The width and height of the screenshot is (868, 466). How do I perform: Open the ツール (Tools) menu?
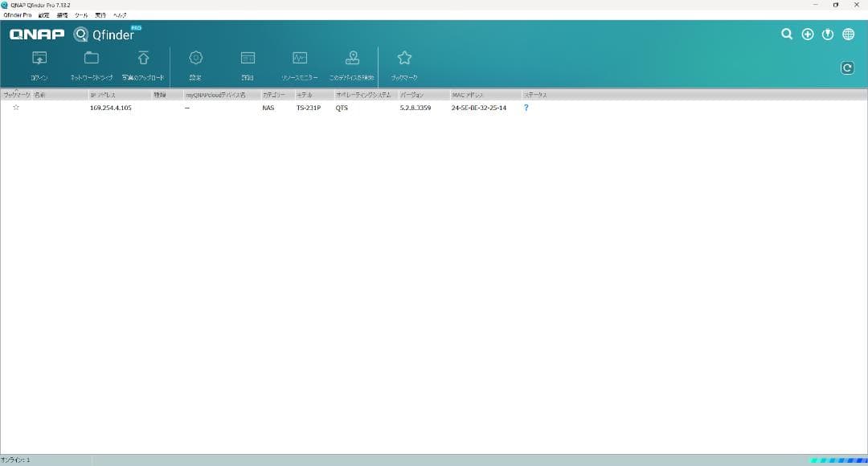pyautogui.click(x=81, y=15)
